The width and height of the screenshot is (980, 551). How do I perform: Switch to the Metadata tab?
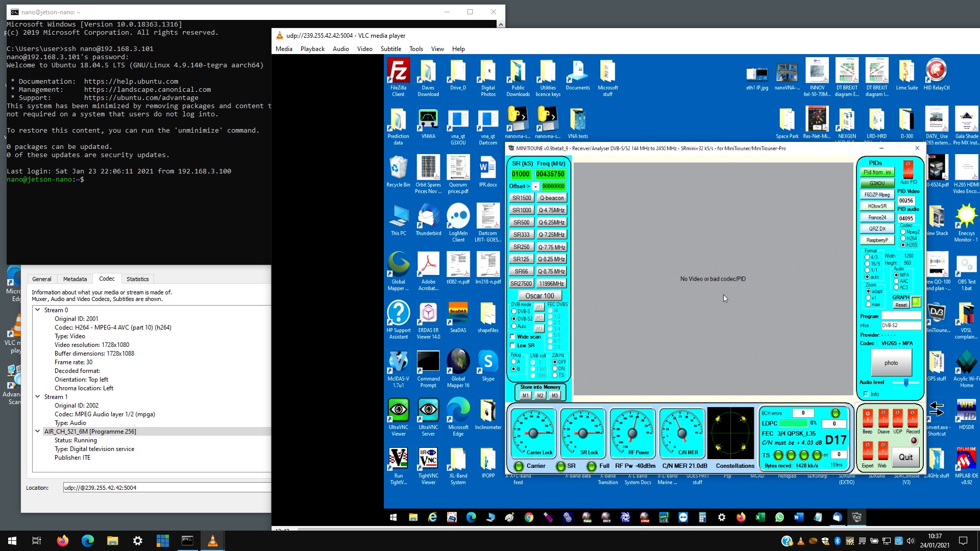point(75,279)
